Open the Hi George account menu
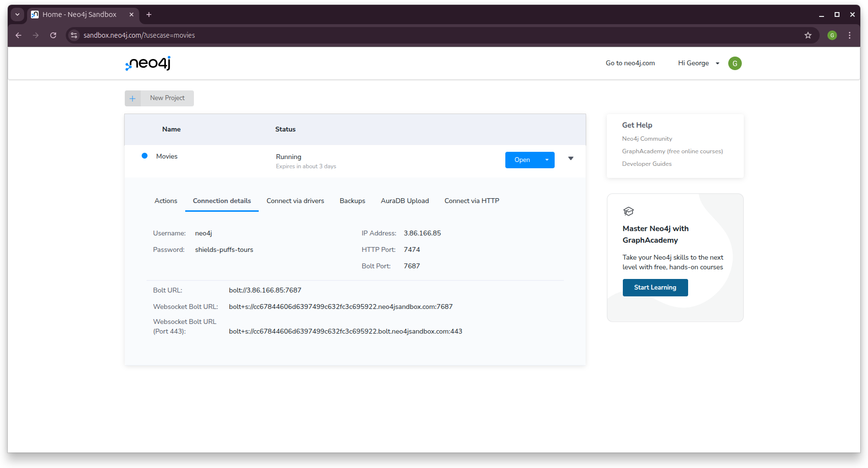 (x=698, y=63)
